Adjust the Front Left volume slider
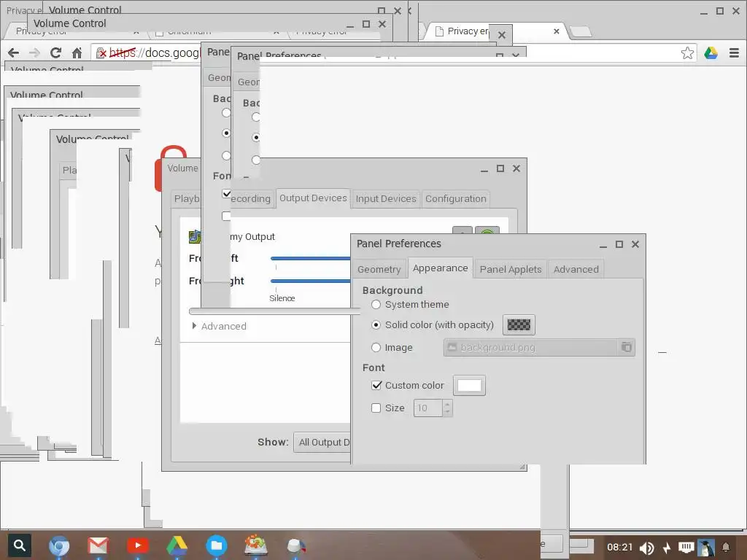 311,259
